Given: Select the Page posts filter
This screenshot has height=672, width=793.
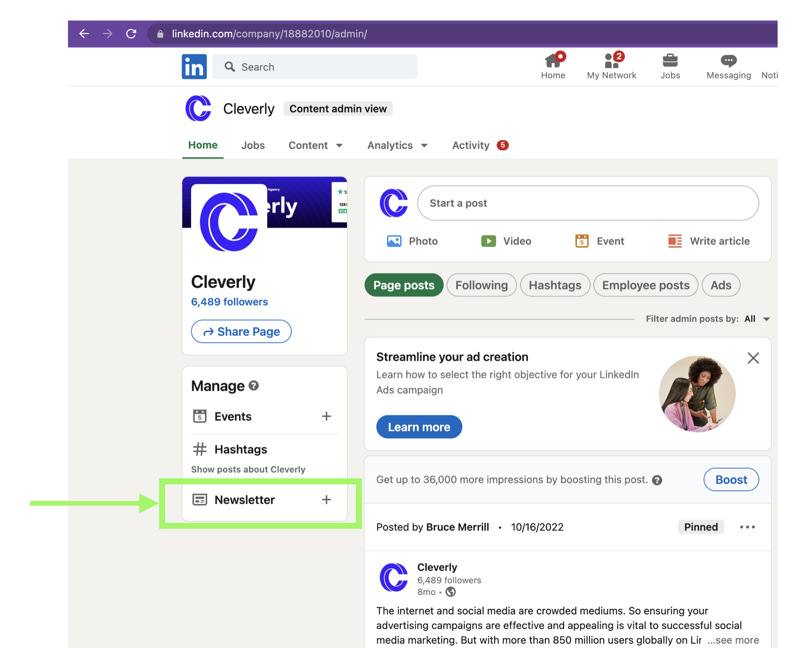Looking at the screenshot, I should (403, 285).
